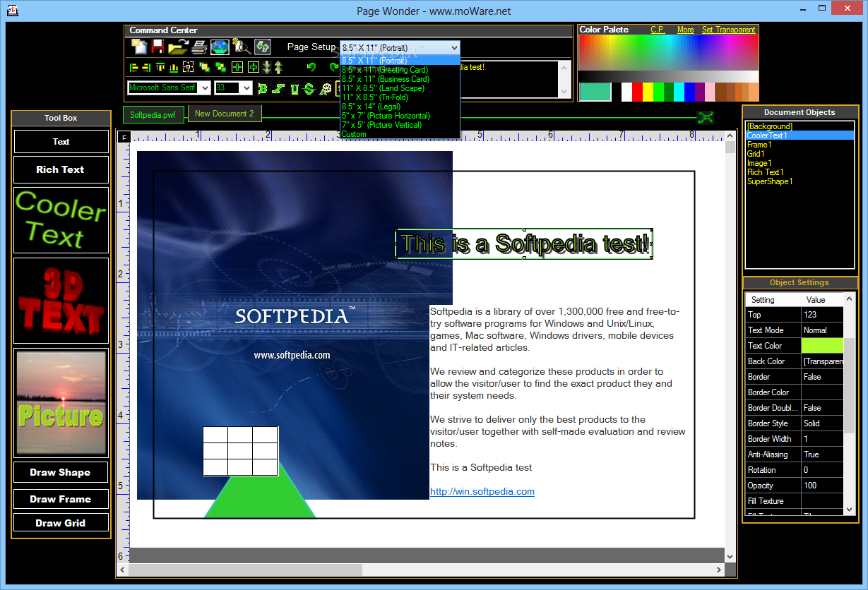Pick the large teal current color swatch
868x590 pixels.
[595, 92]
